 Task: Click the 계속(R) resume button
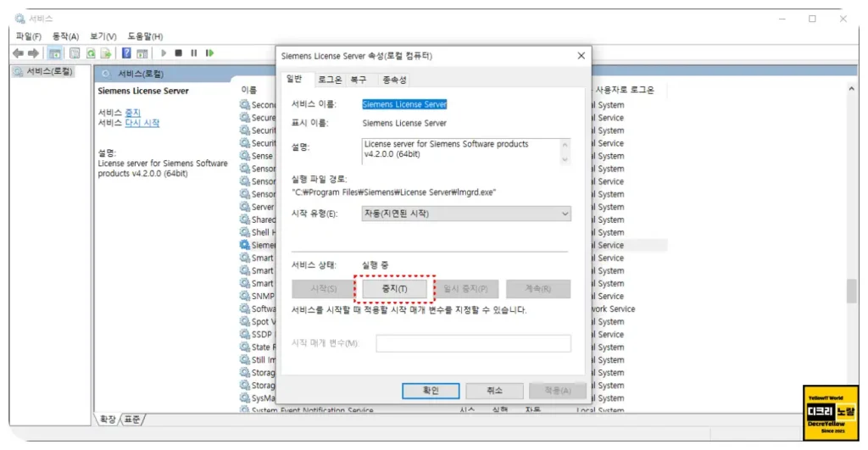click(538, 289)
